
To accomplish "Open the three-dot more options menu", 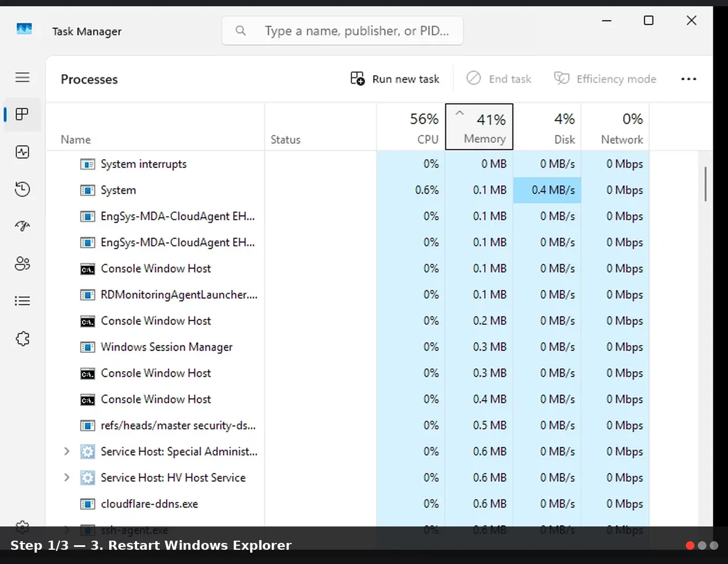I will coord(689,79).
